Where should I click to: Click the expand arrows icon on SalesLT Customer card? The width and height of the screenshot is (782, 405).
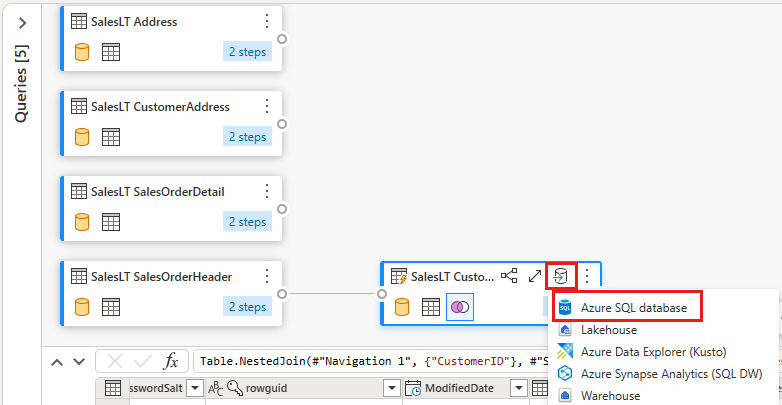[535, 276]
